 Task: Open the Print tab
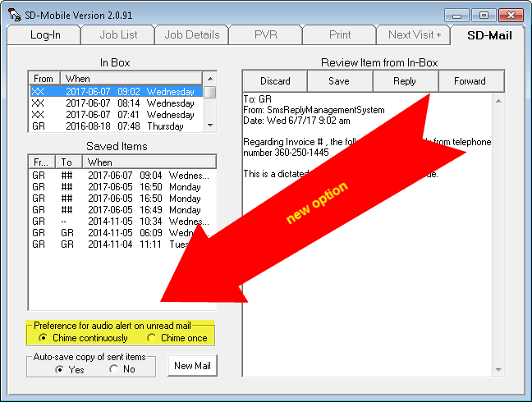pos(339,34)
